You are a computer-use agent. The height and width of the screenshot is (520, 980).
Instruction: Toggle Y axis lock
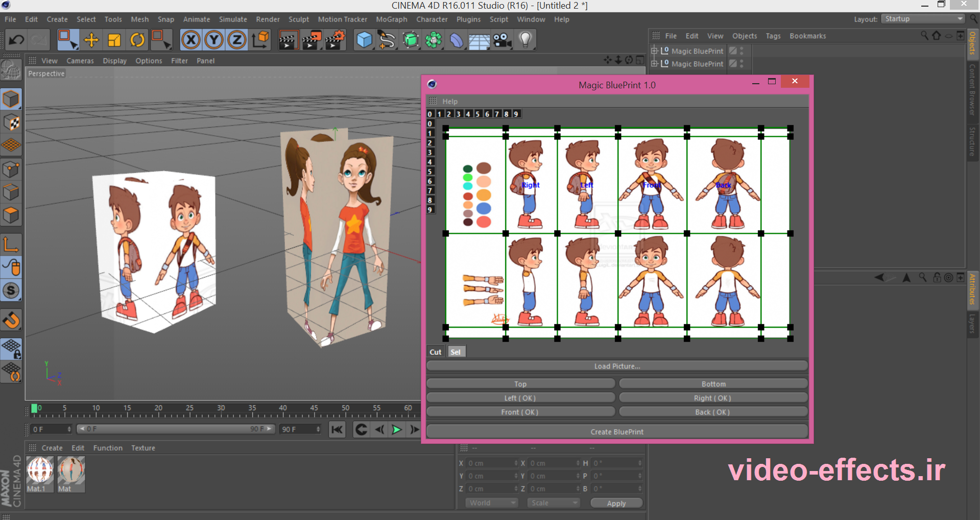point(214,40)
